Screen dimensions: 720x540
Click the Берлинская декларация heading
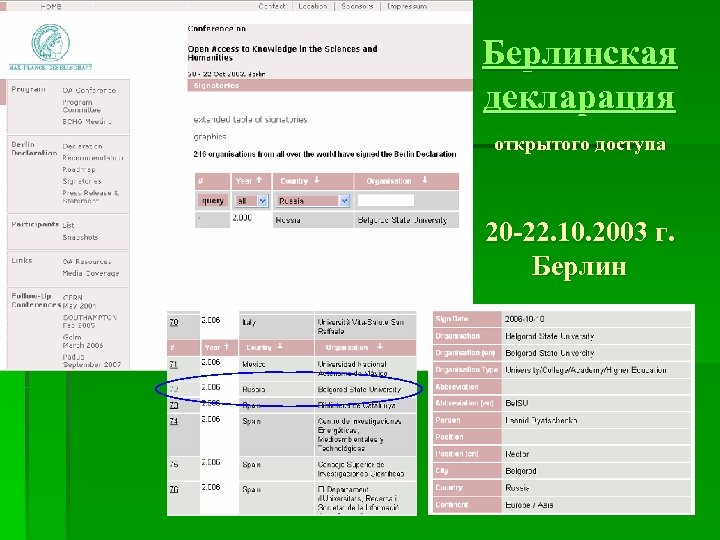point(579,75)
